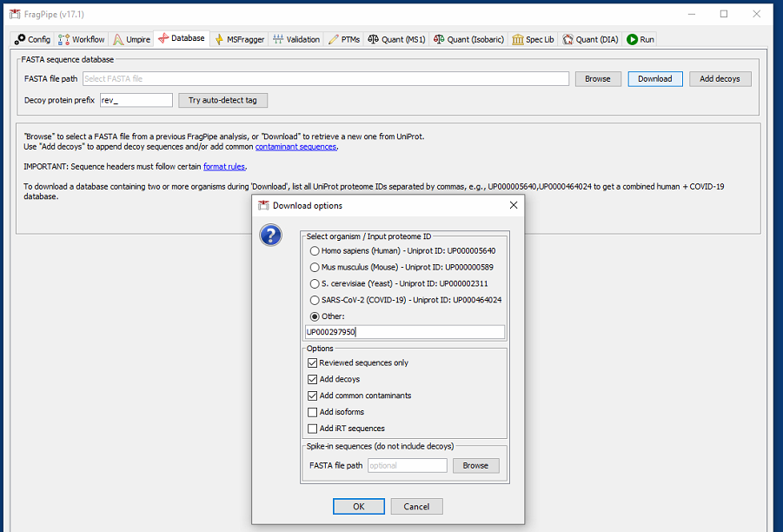Open the format rules link
Image resolution: width=783 pixels, height=532 pixels.
click(x=224, y=166)
